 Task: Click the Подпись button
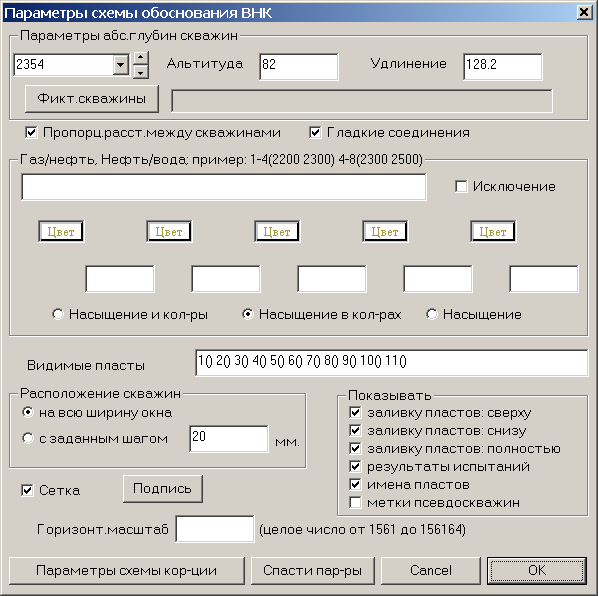pos(162,488)
